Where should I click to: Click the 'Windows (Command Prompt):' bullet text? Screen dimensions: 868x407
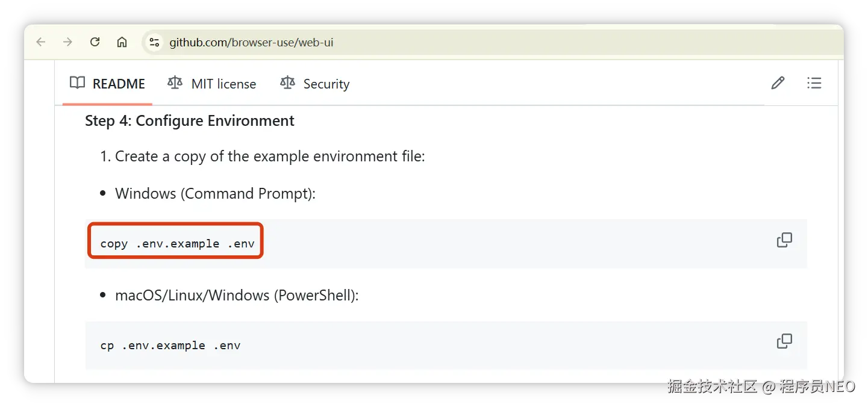(215, 194)
